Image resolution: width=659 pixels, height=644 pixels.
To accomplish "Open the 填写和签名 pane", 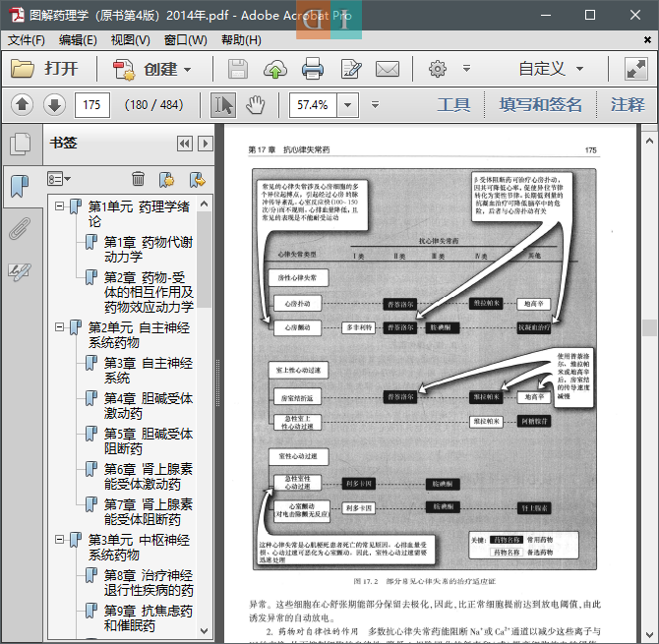I will tap(541, 104).
